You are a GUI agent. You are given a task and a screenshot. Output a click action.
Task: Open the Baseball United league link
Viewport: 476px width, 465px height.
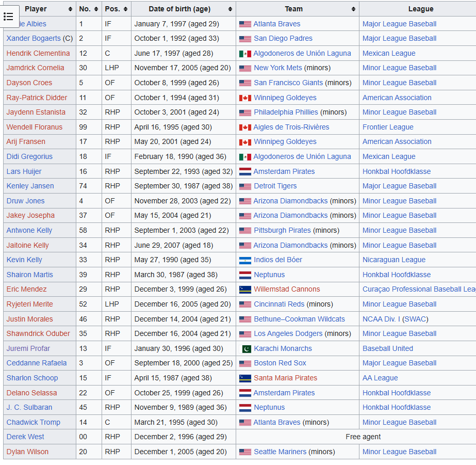pos(388,349)
